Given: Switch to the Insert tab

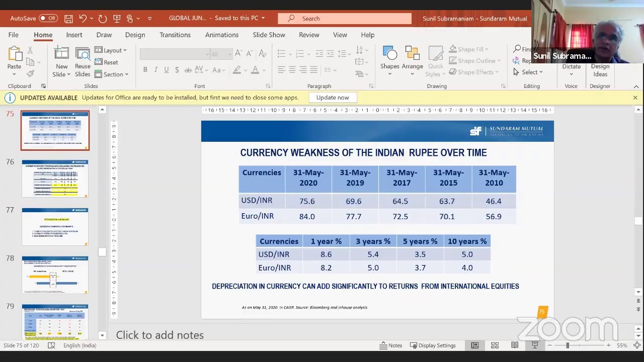Looking at the screenshot, I should 74,35.
